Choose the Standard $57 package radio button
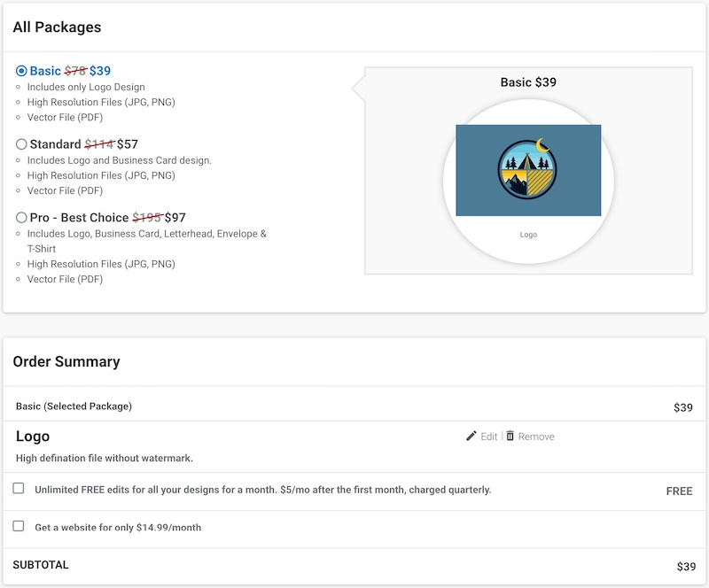Image resolution: width=709 pixels, height=588 pixels. 21,144
